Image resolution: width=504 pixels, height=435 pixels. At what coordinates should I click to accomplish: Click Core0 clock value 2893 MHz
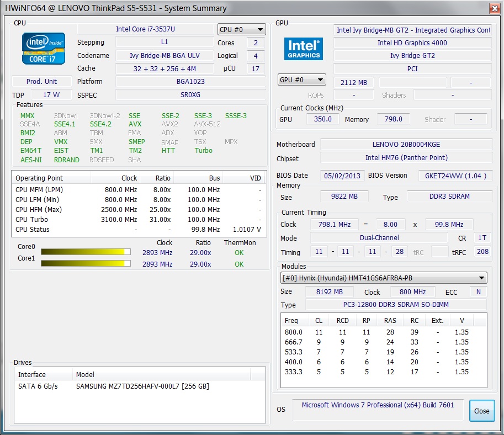(x=157, y=253)
